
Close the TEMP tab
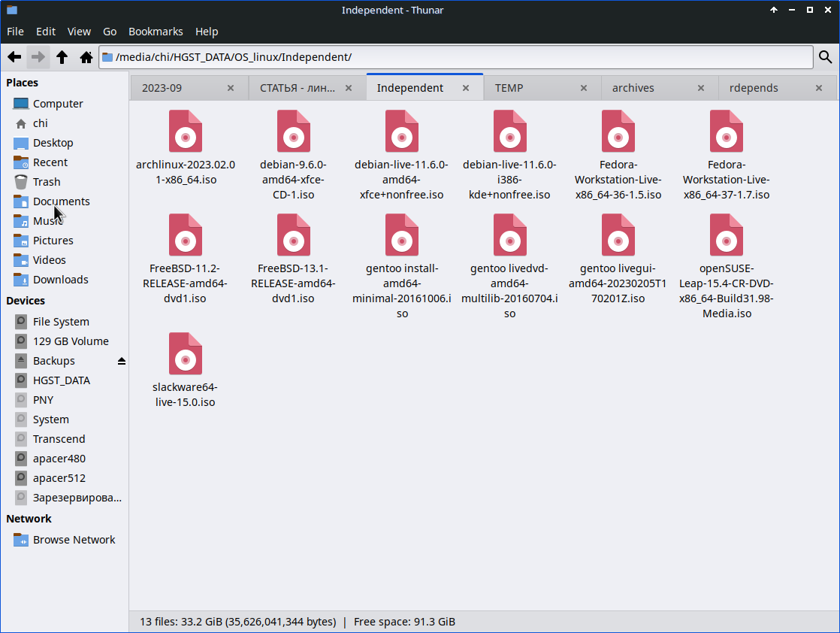pyautogui.click(x=583, y=88)
